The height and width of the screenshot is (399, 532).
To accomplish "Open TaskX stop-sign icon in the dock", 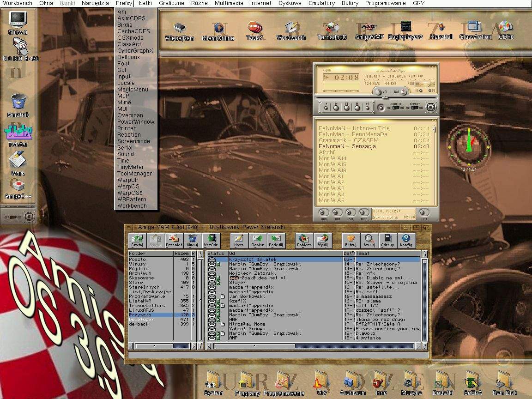I will coord(254,31).
